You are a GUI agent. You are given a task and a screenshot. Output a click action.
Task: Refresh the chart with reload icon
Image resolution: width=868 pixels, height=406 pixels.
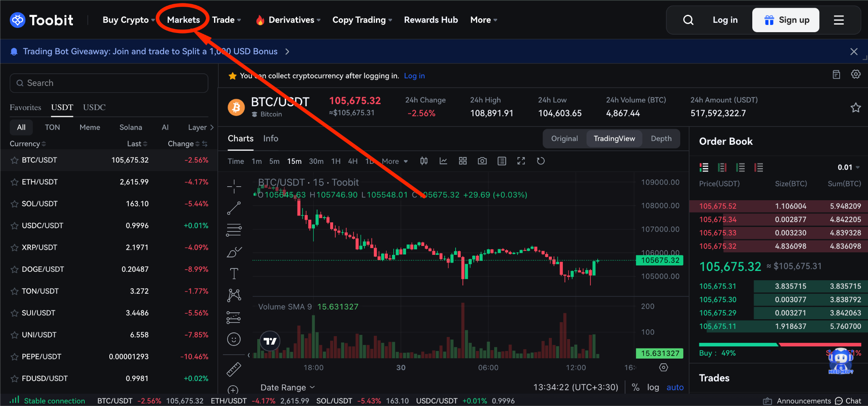click(540, 161)
